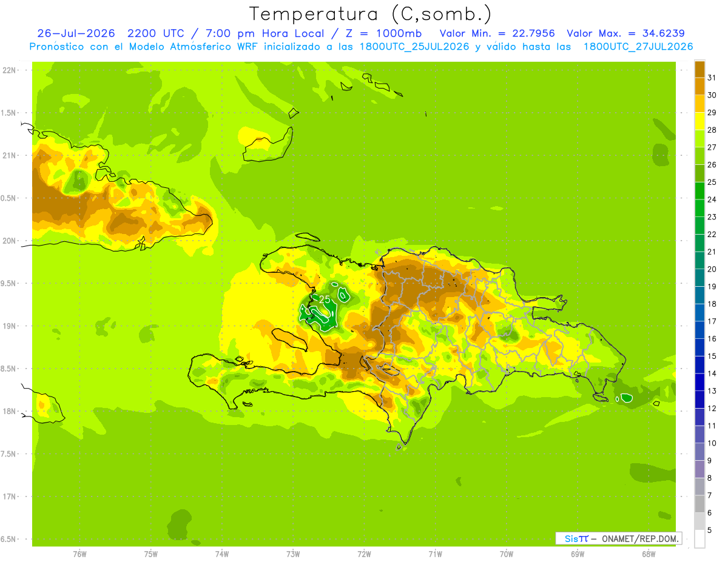Screen dimensions: 728x562
Task: Click the green legend swatch between 24 and 25
Action: [x=699, y=191]
